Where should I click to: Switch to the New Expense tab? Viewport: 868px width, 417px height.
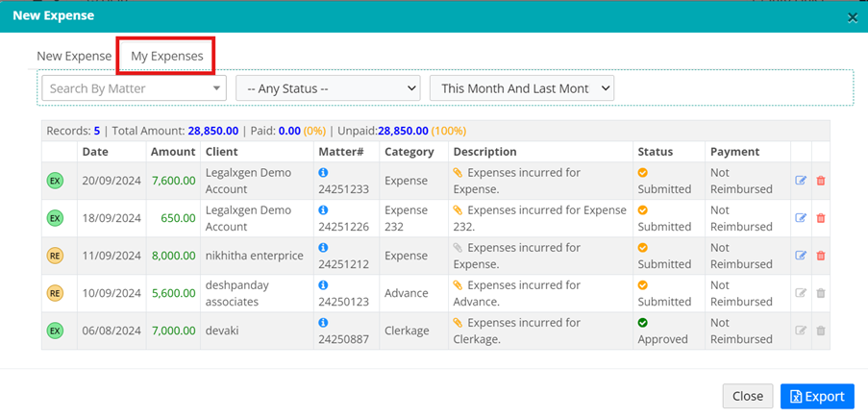pyautogui.click(x=74, y=56)
